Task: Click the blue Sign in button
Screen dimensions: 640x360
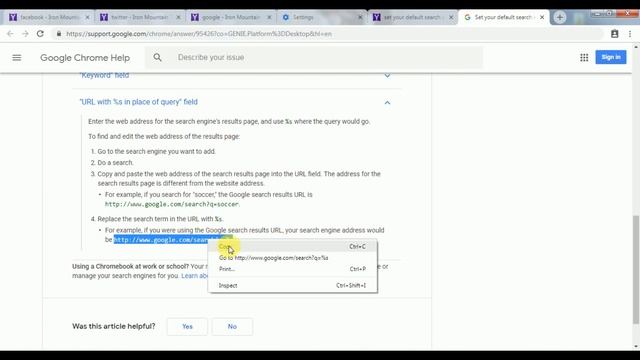Action: click(x=611, y=57)
